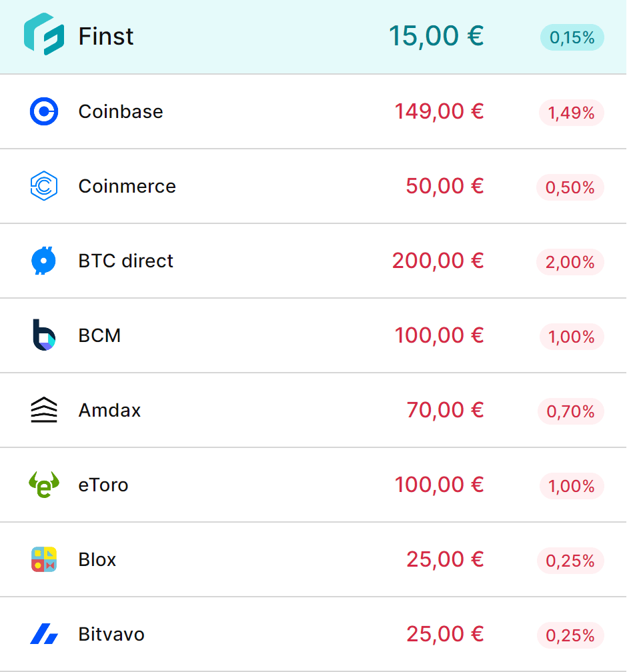Click the BCM 100,00 € amount
The image size is (627, 672).
[439, 335]
